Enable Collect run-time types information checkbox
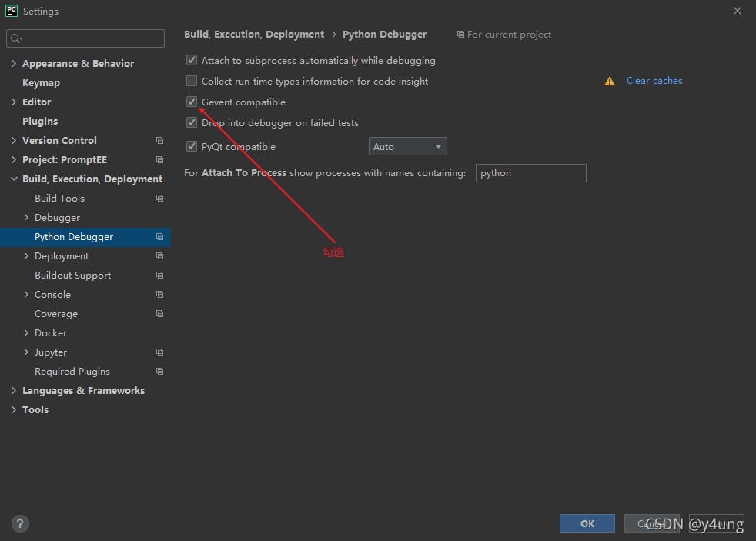This screenshot has height=541, width=756. pyautogui.click(x=192, y=81)
